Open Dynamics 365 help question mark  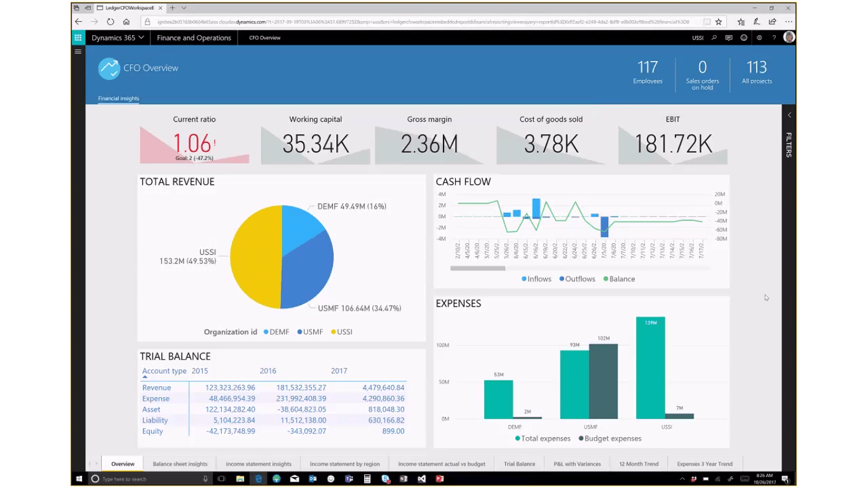[774, 37]
